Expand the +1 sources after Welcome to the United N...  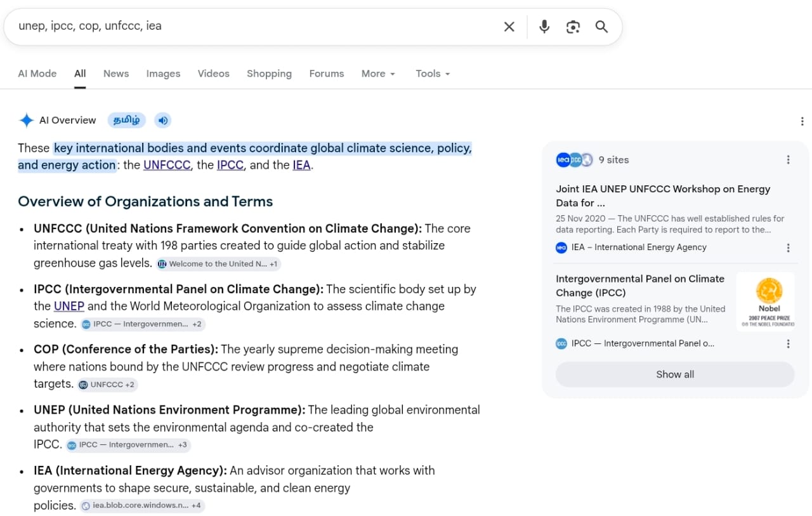(273, 264)
